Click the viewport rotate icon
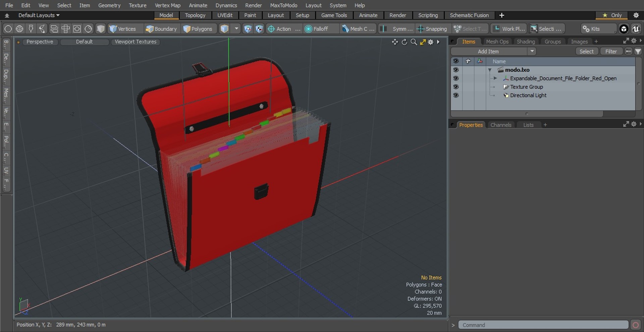 tap(405, 42)
